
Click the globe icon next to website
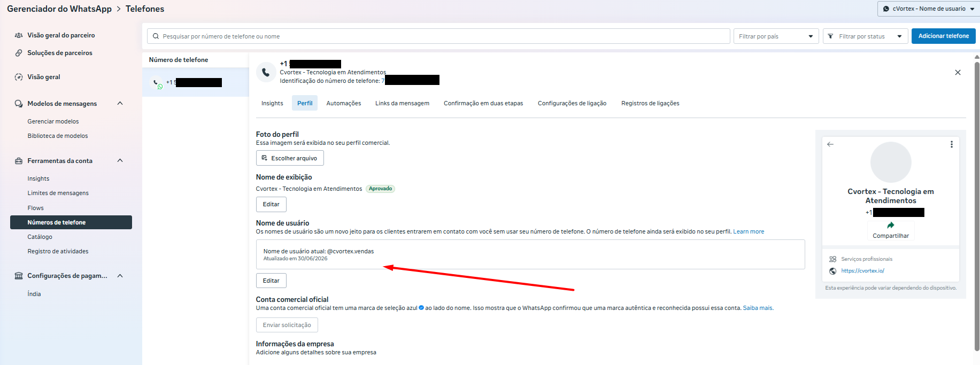coord(832,271)
